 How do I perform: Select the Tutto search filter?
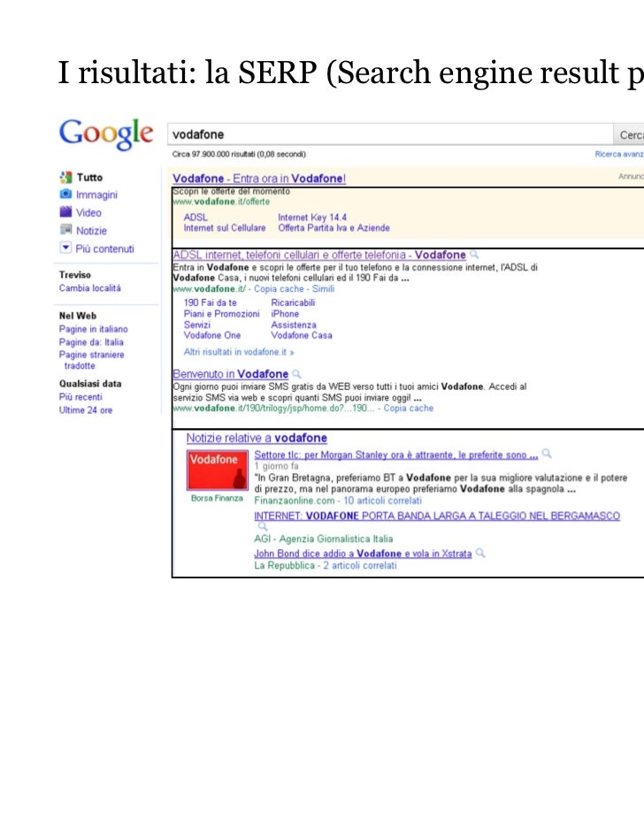pos(89,177)
